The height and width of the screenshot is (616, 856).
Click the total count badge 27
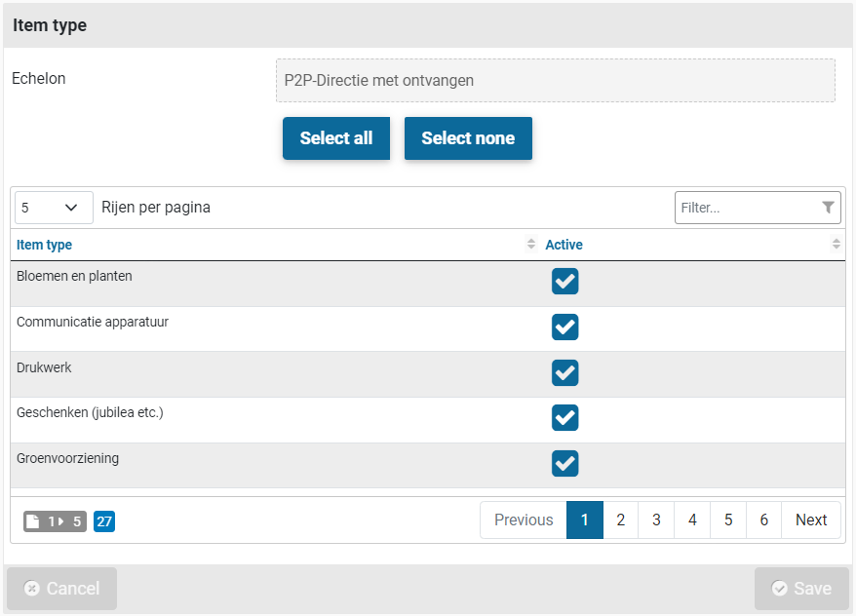tap(104, 521)
